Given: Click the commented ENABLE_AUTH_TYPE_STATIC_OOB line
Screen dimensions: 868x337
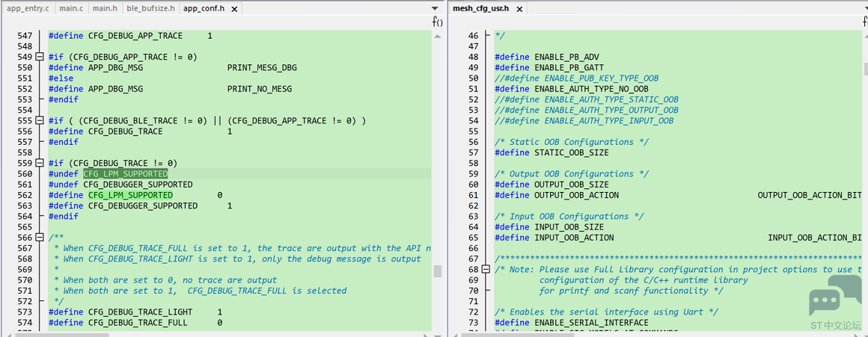Looking at the screenshot, I should click(587, 99).
